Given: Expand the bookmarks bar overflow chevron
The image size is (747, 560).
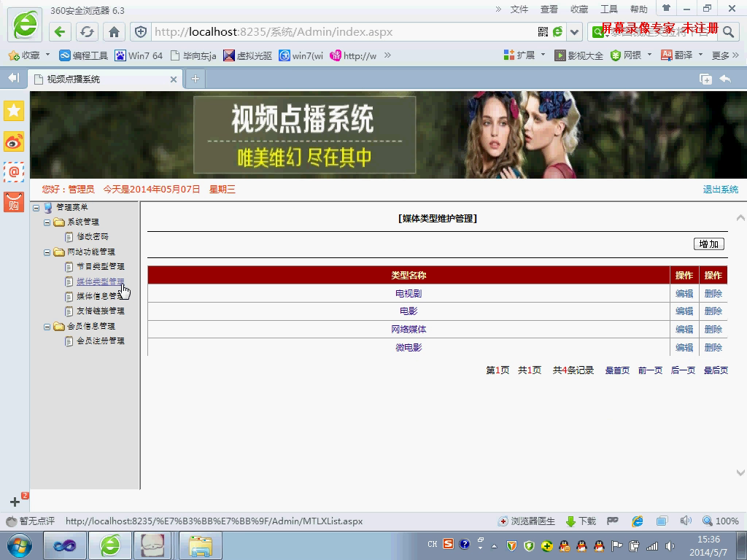Looking at the screenshot, I should click(x=388, y=55).
